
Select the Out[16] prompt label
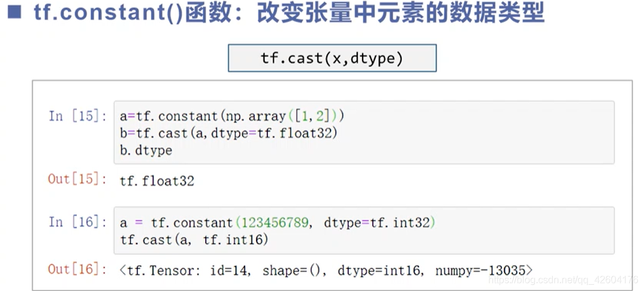pyautogui.click(x=78, y=269)
